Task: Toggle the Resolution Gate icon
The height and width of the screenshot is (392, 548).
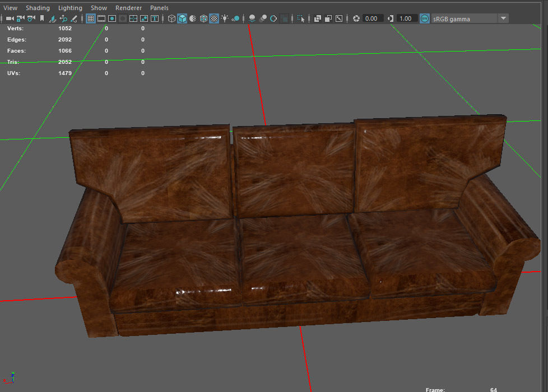Action: (x=112, y=18)
